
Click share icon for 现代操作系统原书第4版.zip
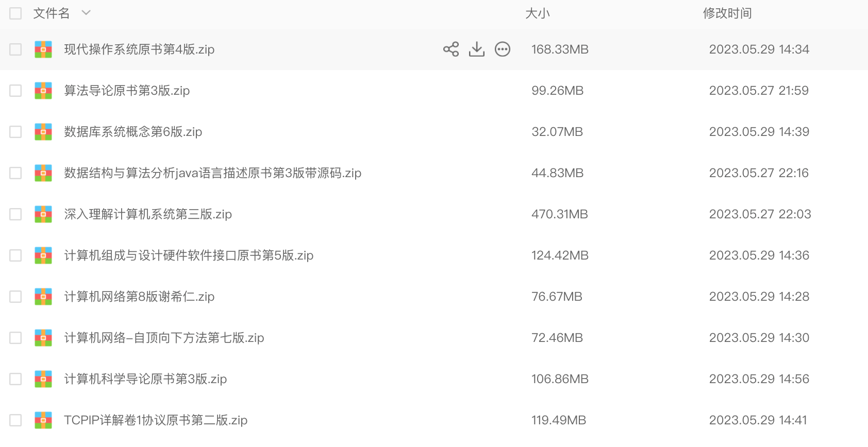(x=450, y=49)
